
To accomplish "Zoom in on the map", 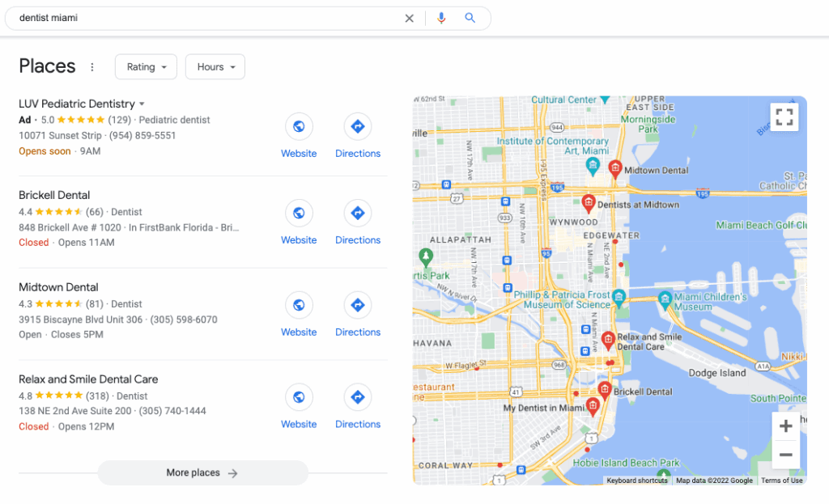I will (x=785, y=426).
